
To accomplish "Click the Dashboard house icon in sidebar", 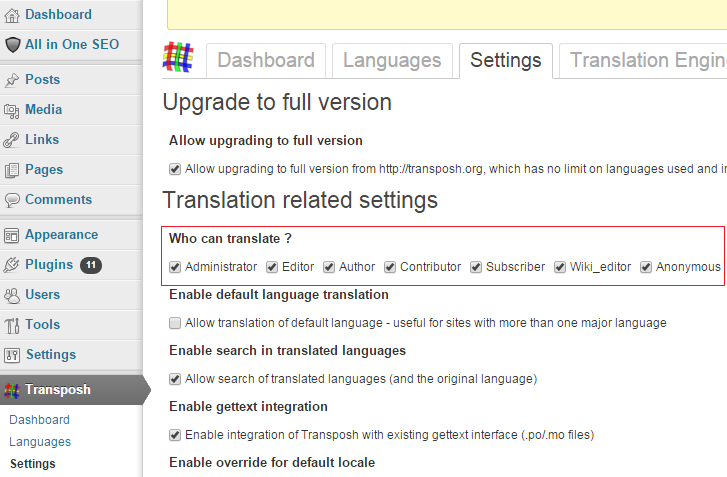I will (12, 15).
